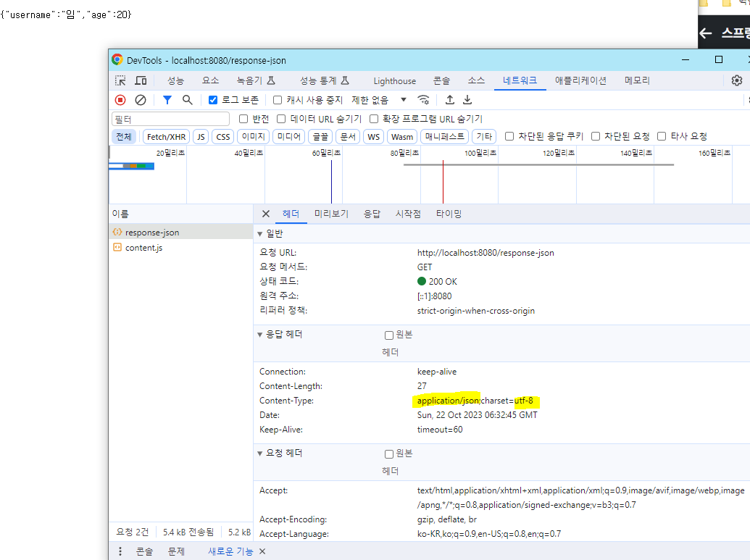Check 확장 프로그램 URL 숨기기 checkbox

pos(374,119)
